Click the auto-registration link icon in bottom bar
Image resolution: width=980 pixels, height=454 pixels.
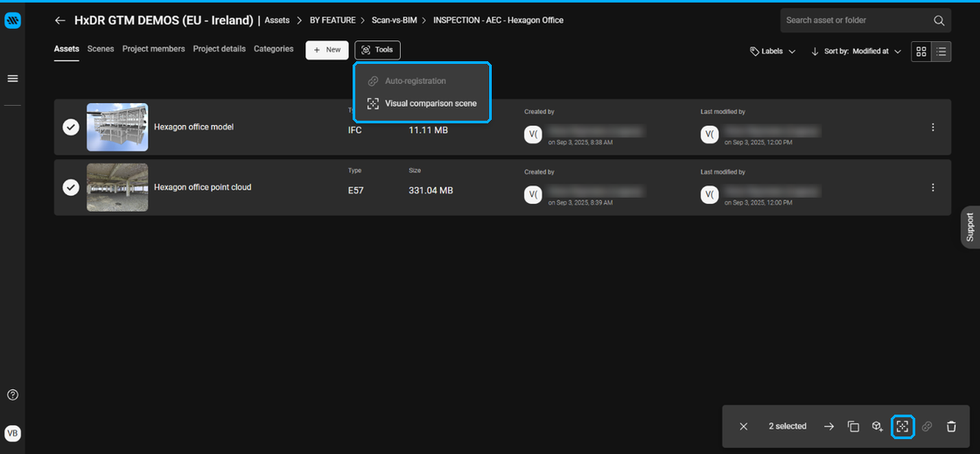click(x=927, y=427)
